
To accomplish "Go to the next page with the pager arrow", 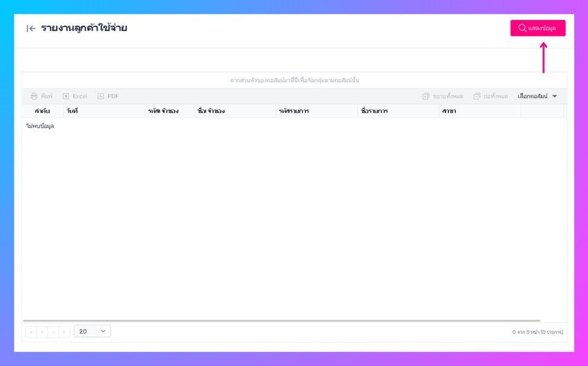I will 53,332.
